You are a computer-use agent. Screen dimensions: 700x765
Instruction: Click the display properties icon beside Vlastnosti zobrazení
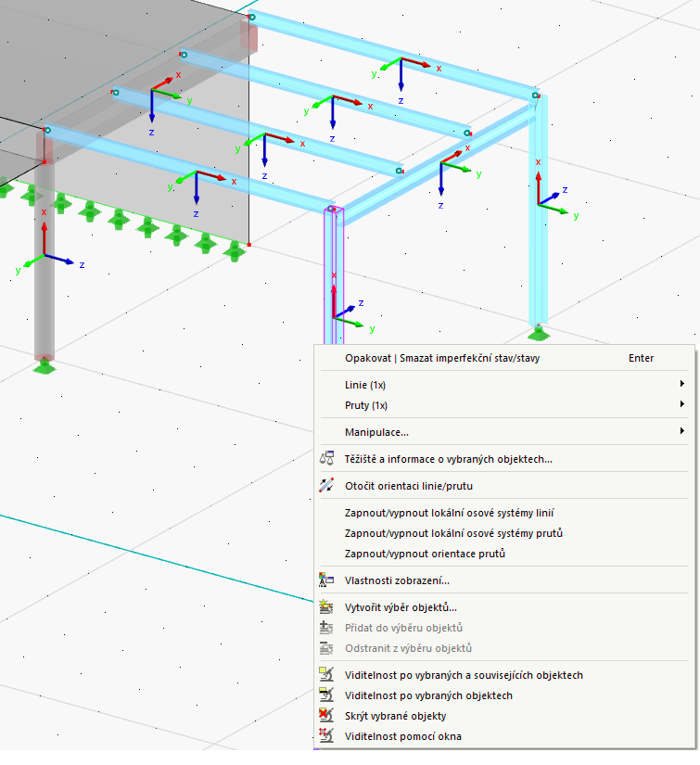[326, 580]
